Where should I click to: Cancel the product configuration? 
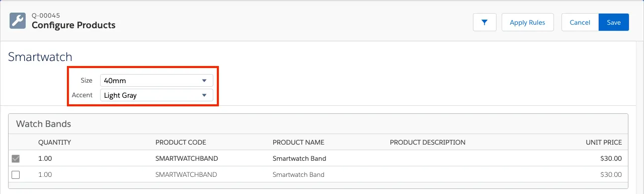pos(580,22)
